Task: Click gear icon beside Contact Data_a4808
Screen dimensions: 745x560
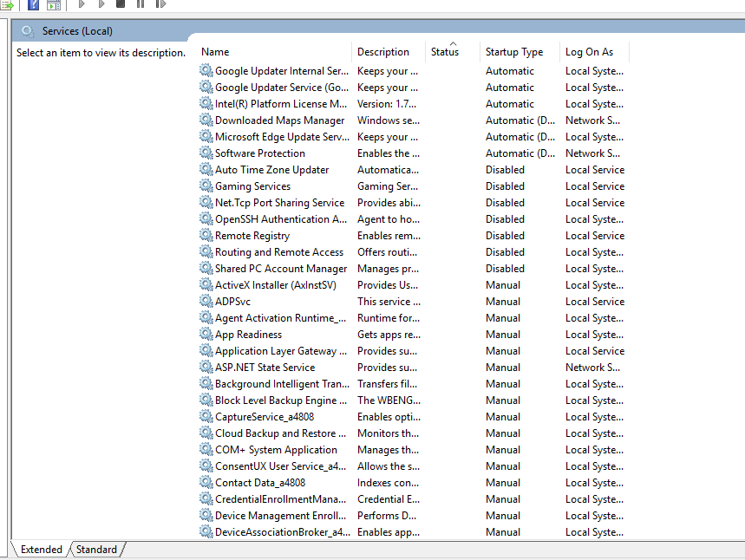Action: (206, 483)
